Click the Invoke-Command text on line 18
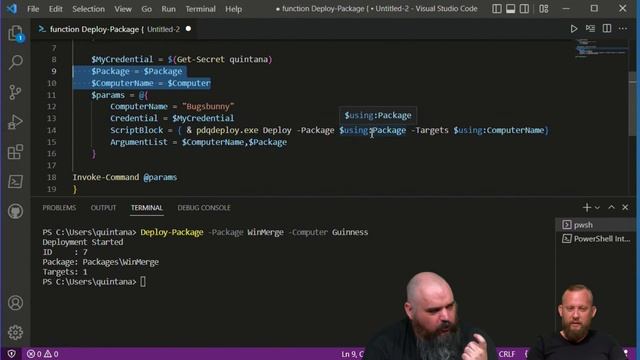 [106, 178]
